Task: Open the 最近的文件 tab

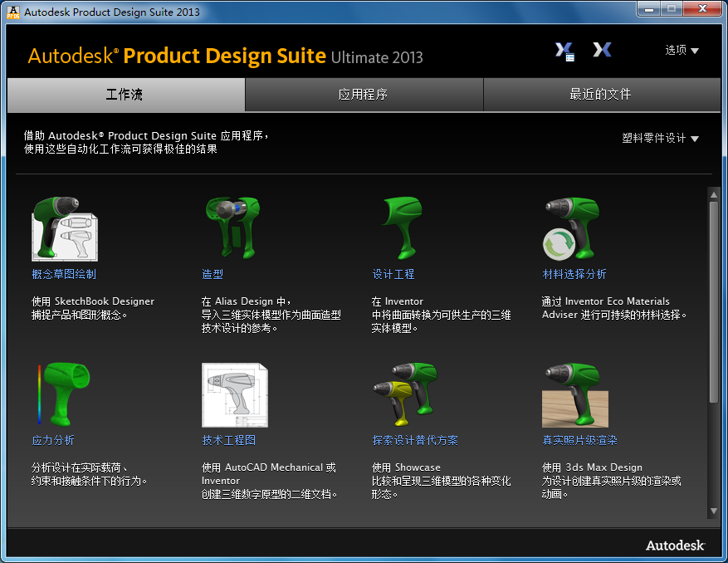Action: click(602, 95)
